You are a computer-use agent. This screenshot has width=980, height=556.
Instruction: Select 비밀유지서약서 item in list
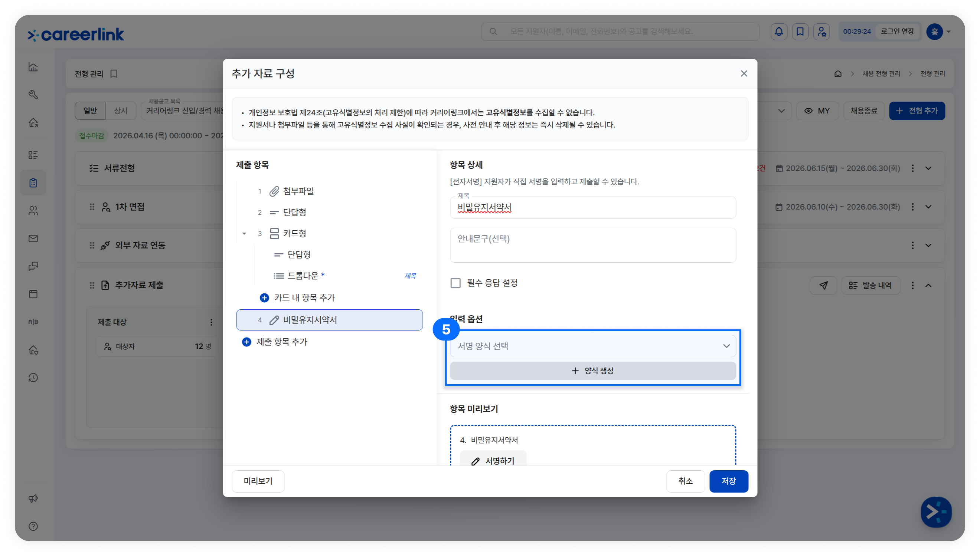tap(329, 320)
